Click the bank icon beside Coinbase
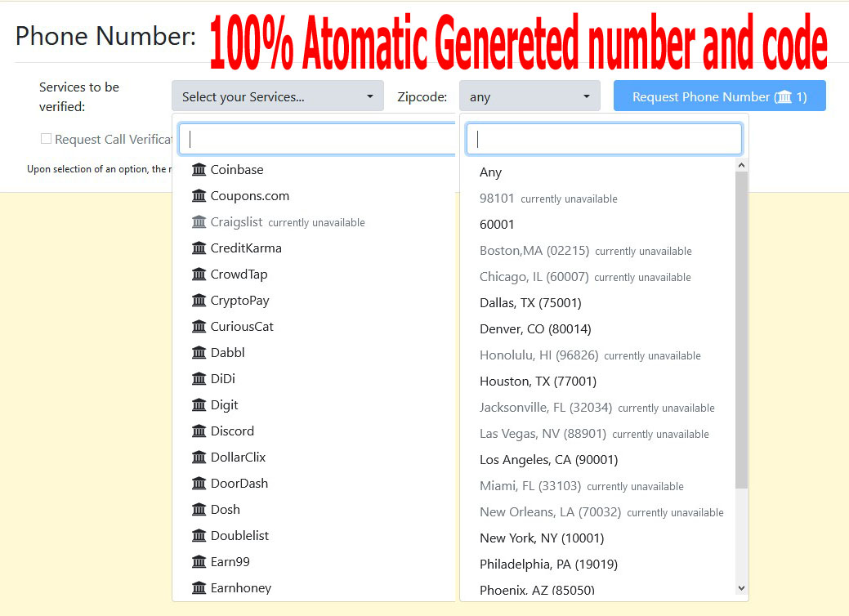The image size is (849, 616). [x=199, y=169]
